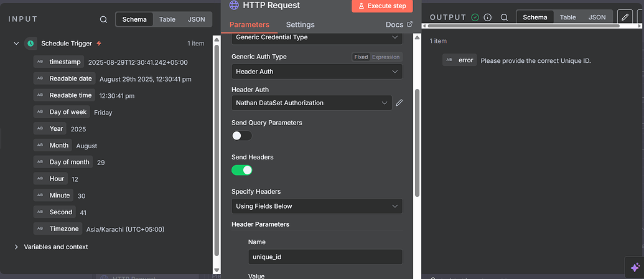This screenshot has height=279, width=644.
Task: Open the Specify Headers dropdown
Action: (316, 206)
